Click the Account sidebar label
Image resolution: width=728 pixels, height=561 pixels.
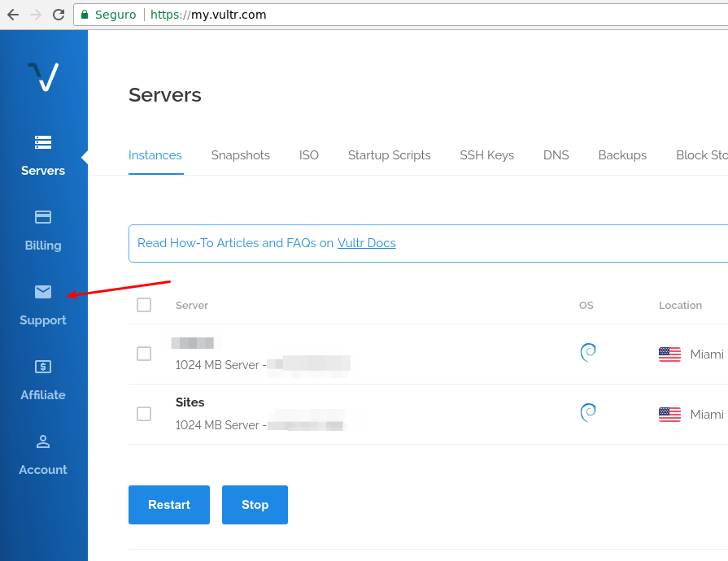(x=43, y=470)
